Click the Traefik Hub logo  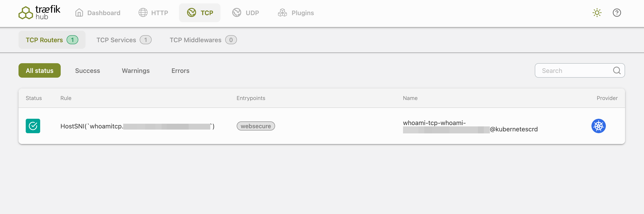tap(39, 13)
